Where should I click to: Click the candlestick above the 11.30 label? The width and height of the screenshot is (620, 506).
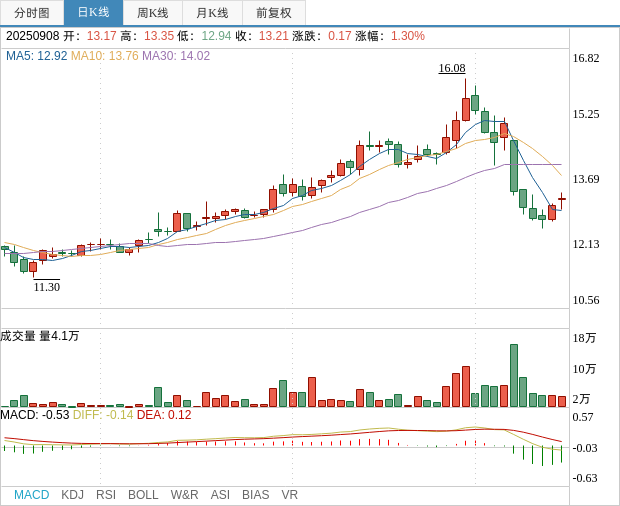tap(33, 267)
